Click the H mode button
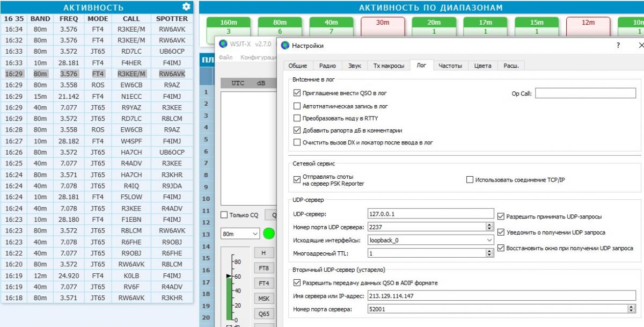Viewport: 644px width, 327px height. click(264, 253)
